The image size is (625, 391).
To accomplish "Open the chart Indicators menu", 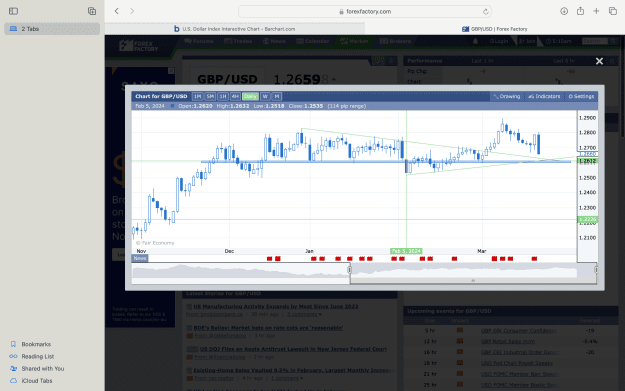I will [x=544, y=96].
